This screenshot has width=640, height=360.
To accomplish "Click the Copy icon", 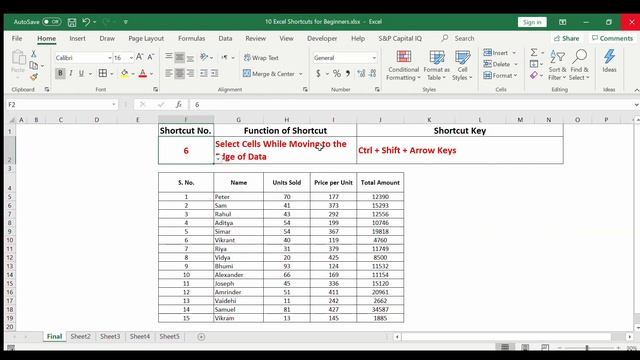I will (x=34, y=65).
